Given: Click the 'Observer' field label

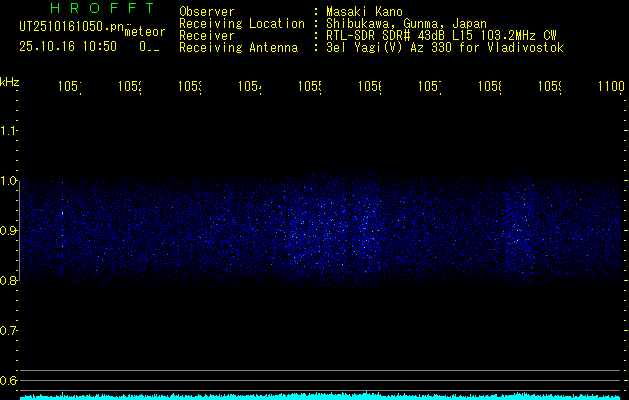Looking at the screenshot, I should click(207, 11).
